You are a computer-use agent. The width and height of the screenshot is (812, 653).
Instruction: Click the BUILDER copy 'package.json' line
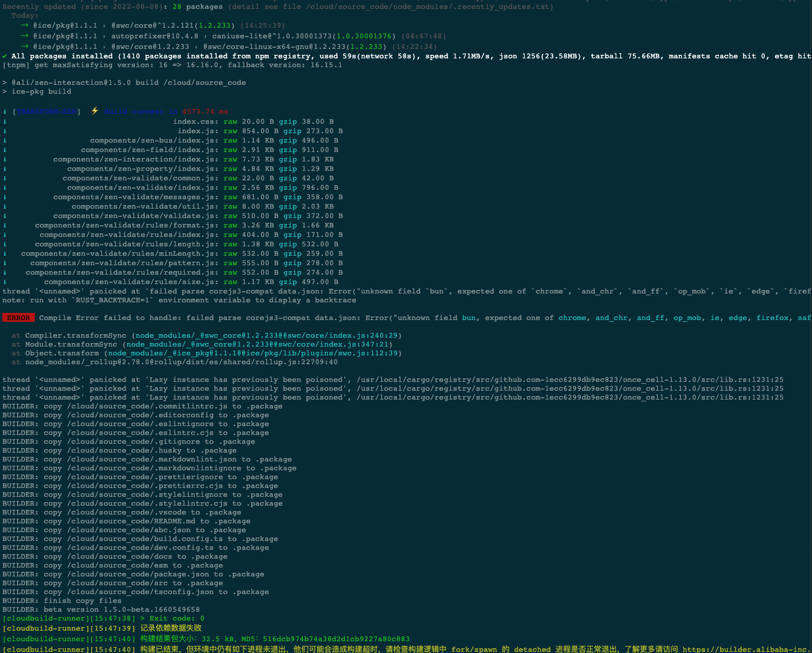coord(133,574)
